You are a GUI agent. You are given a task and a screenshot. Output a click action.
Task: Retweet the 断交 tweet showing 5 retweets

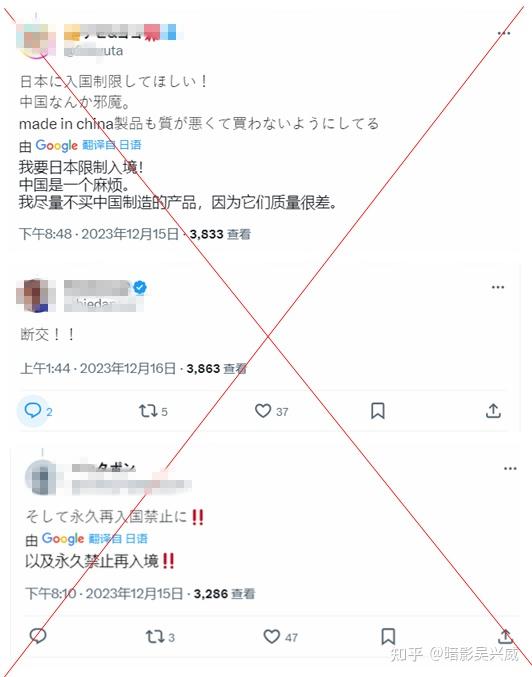[x=153, y=411]
